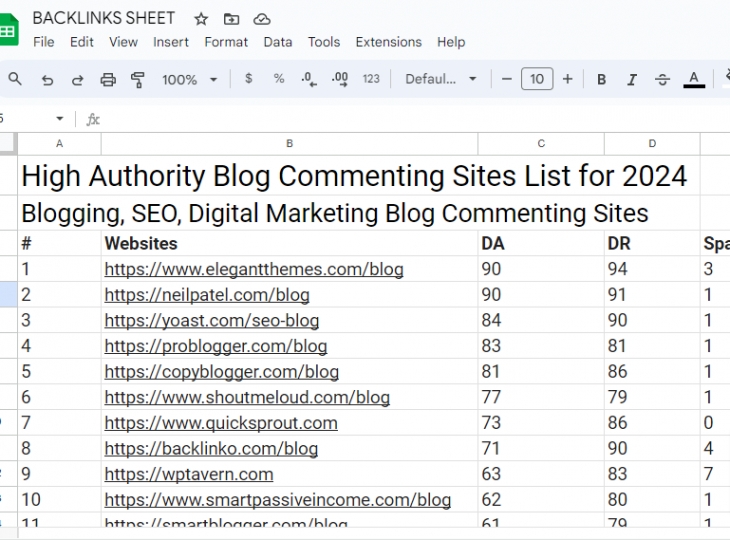This screenshot has width=730, height=540.
Task: Expand the name box dropdown arrow
Action: tap(60, 119)
